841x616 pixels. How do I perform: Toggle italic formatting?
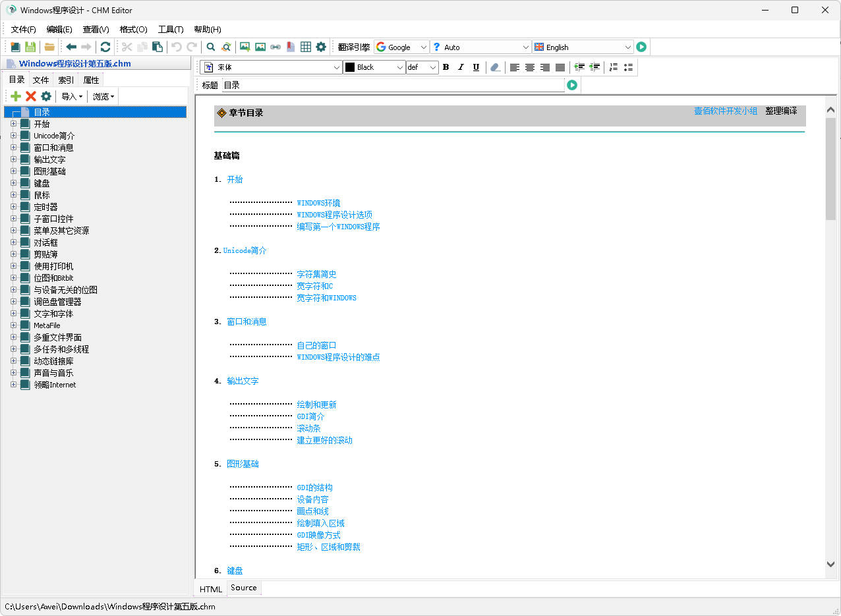[x=461, y=67]
